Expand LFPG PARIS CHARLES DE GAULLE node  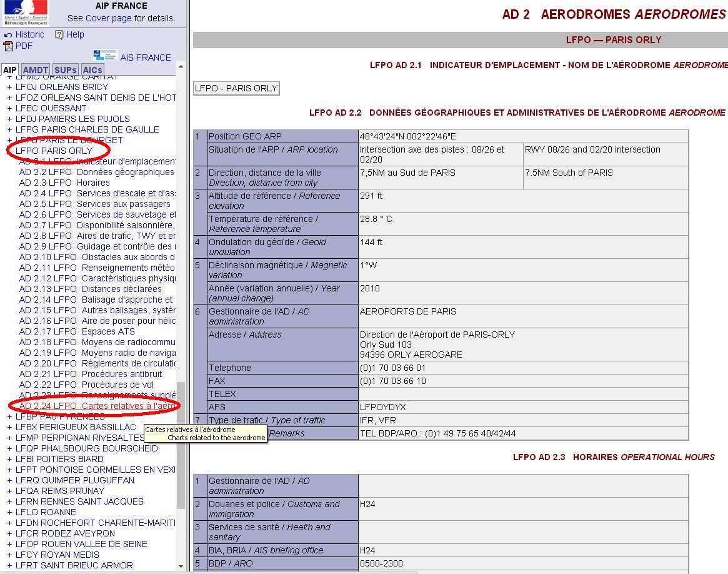(x=9, y=129)
